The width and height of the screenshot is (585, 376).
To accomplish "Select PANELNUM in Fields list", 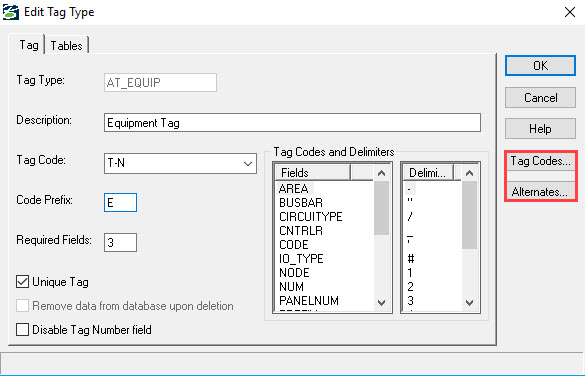I will tap(309, 301).
